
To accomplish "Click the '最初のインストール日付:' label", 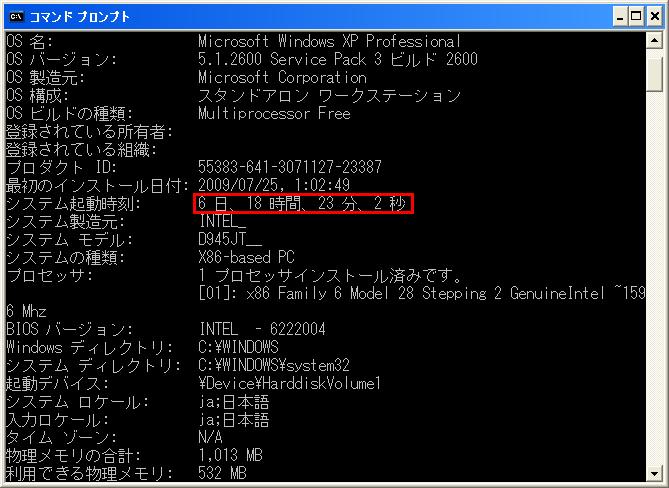I will pos(98,186).
